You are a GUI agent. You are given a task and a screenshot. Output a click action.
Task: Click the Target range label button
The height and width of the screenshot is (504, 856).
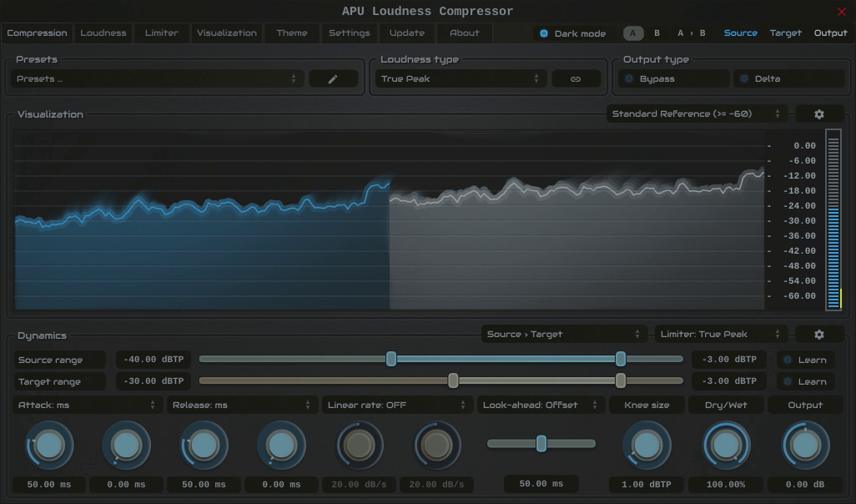pyautogui.click(x=59, y=381)
